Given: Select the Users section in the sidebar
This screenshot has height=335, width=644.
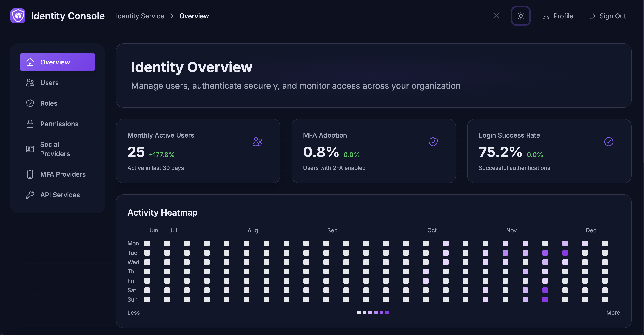Looking at the screenshot, I should [x=49, y=82].
